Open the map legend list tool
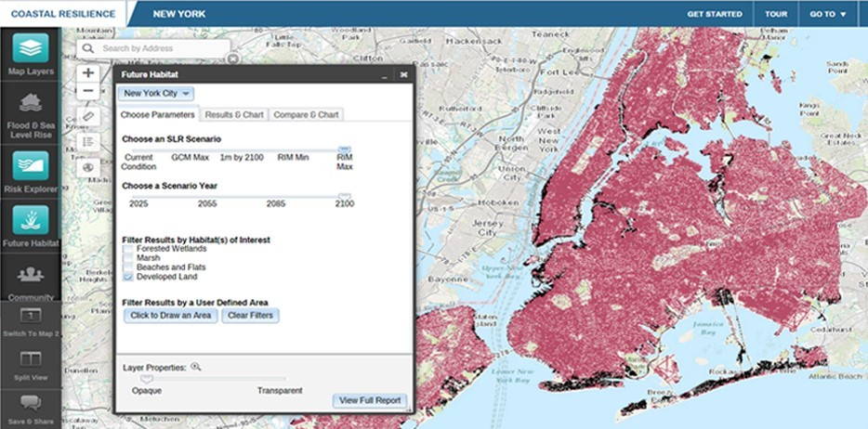The image size is (868, 429). 88,142
